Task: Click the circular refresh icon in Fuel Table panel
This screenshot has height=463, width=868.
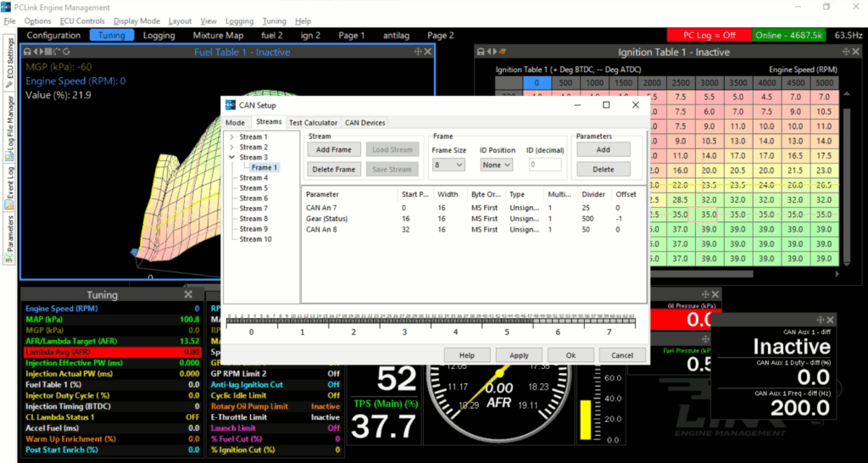Action: pyautogui.click(x=66, y=52)
